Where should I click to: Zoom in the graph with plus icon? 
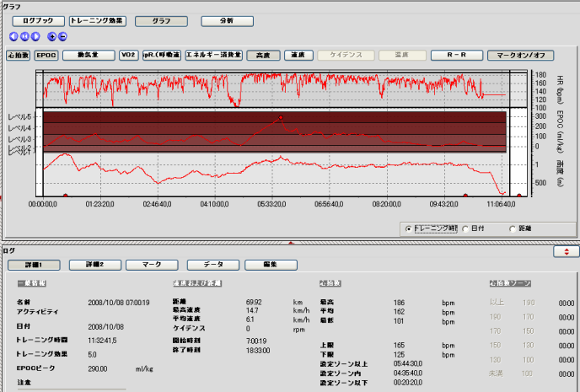(x=52, y=36)
